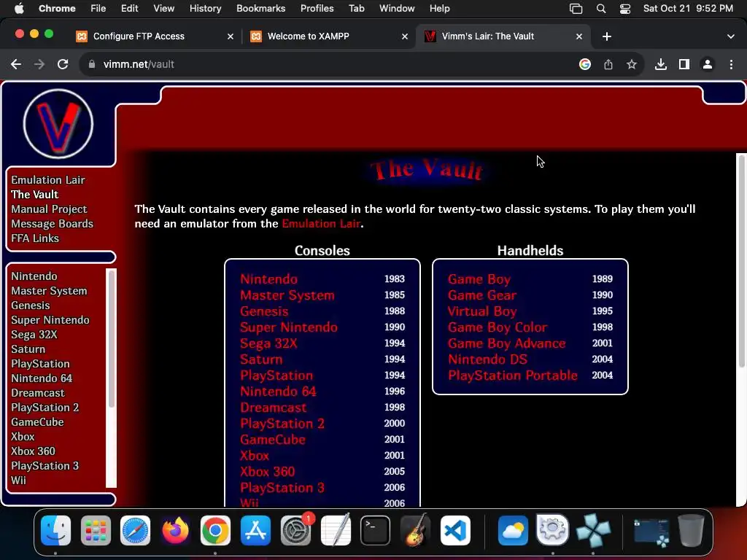The height and width of the screenshot is (560, 747).
Task: Click the Apple menu
Action: [x=19, y=9]
